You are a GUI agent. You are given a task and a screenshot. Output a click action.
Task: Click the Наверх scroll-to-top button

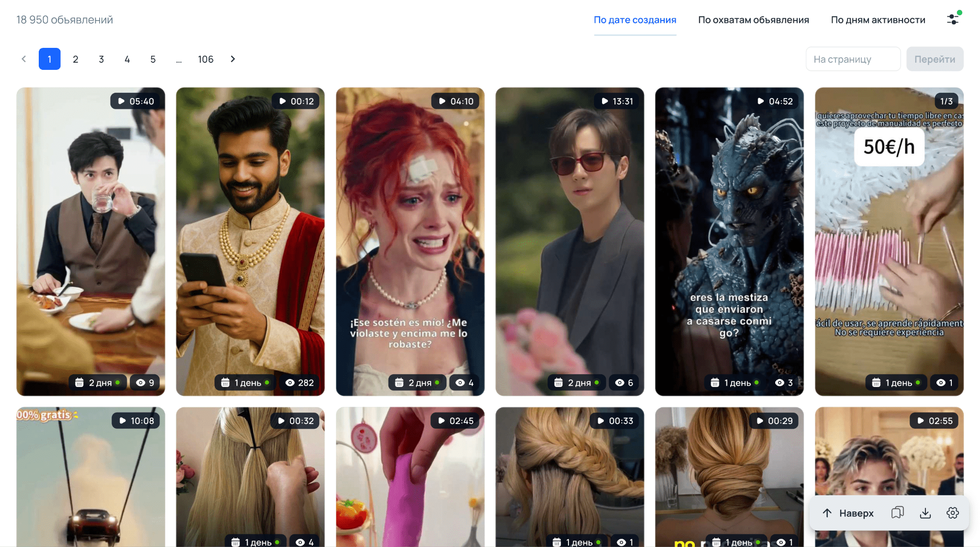848,513
